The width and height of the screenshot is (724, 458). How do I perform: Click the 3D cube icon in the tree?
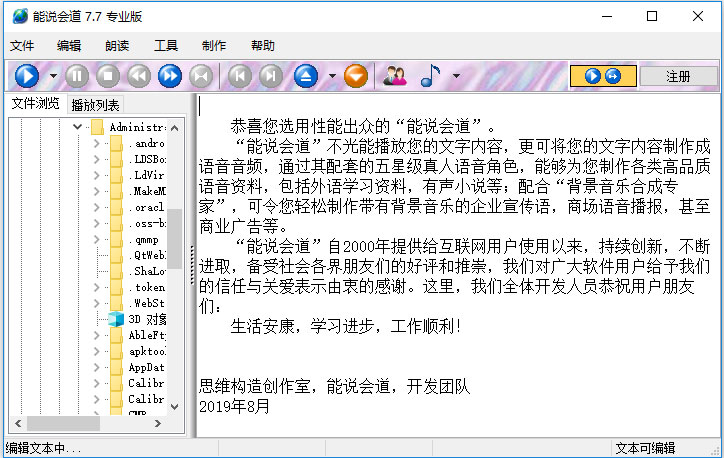(116, 319)
